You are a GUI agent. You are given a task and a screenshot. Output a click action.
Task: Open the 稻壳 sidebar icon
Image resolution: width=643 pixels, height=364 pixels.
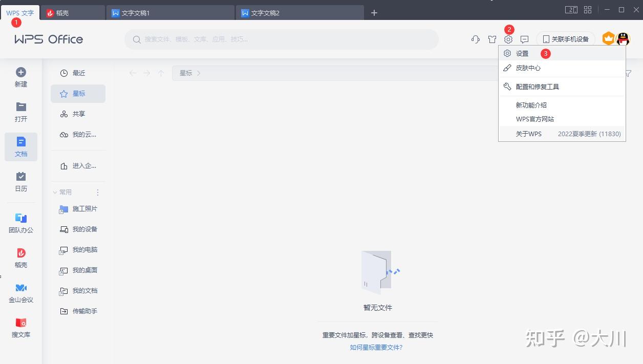pos(21,253)
